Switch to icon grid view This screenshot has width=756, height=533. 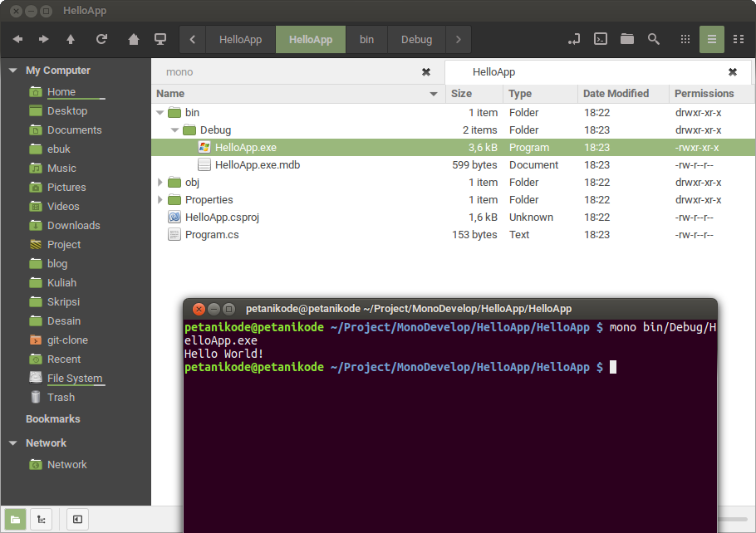[685, 40]
